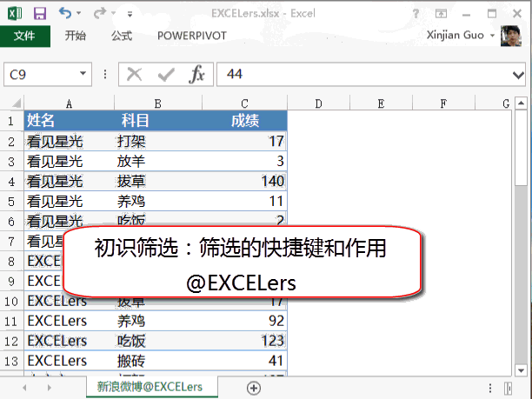
Task: Expand the Name Box dropdown arrow
Action: [x=83, y=75]
